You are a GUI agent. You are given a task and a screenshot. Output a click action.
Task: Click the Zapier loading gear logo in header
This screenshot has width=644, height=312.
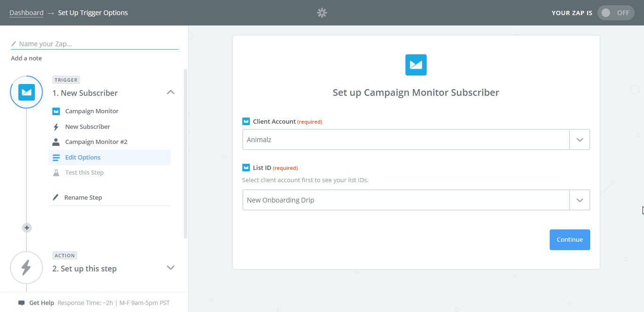coord(322,13)
